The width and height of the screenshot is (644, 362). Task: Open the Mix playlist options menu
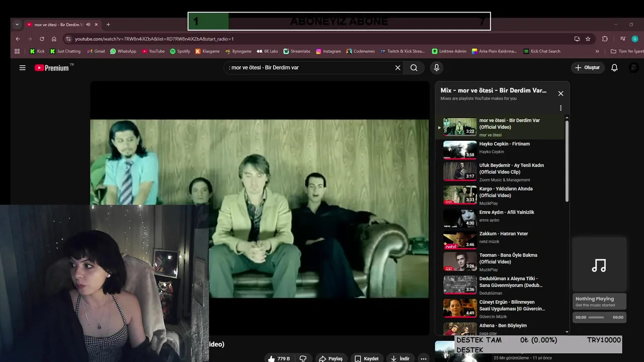pyautogui.click(x=560, y=108)
